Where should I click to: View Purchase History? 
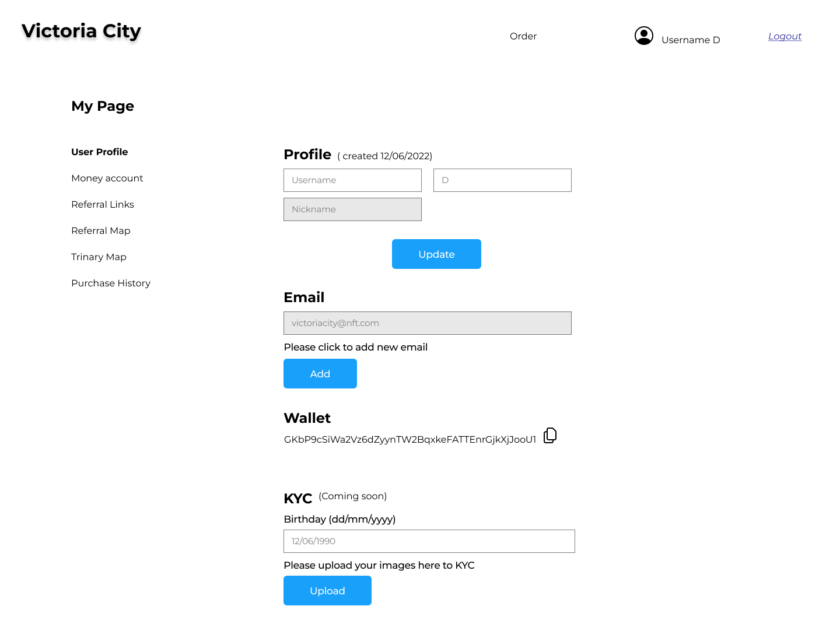pos(111,283)
